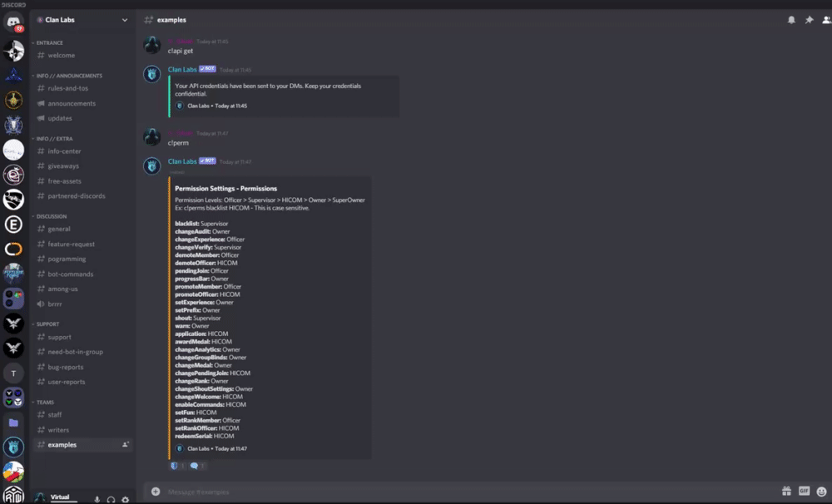Collapse the INFO // ANNOUNCEMENTS category
The height and width of the screenshot is (504, 832).
[x=69, y=76]
